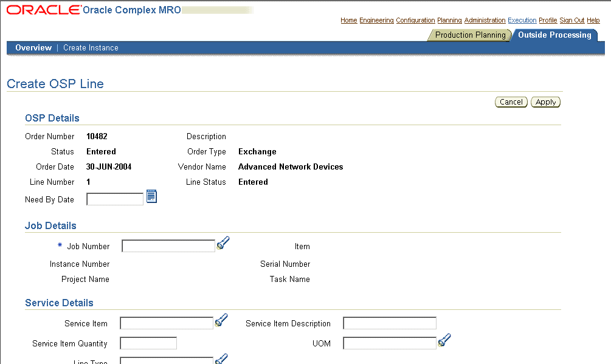The width and height of the screenshot is (611, 364).
Task: Open the Job Number search flashlight
Action: (x=223, y=243)
